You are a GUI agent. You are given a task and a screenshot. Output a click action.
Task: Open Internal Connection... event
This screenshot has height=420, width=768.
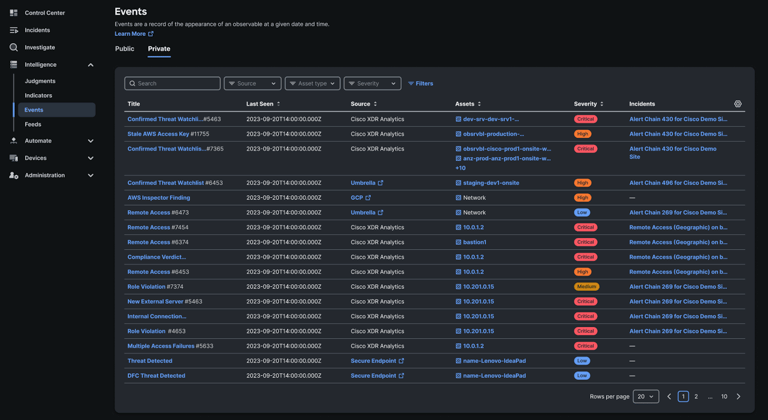point(157,317)
